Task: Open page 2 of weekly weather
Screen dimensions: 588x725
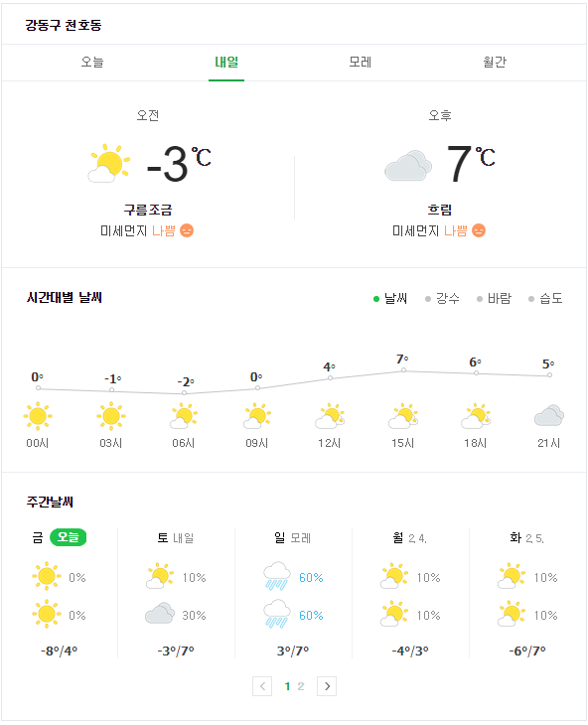Action: coord(301,686)
